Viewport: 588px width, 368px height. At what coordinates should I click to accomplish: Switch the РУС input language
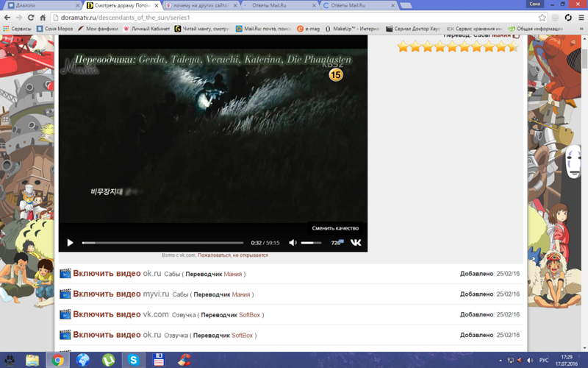[544, 361]
